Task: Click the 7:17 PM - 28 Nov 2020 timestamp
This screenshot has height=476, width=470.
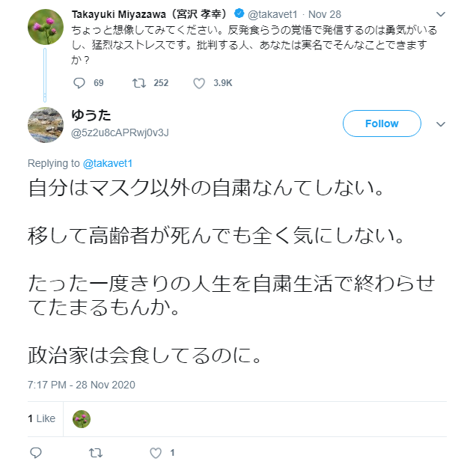Action: [x=81, y=385]
